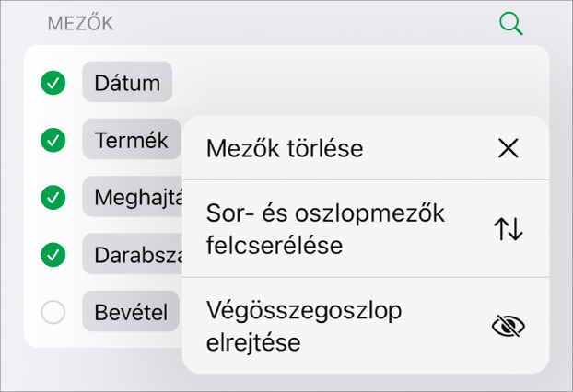The height and width of the screenshot is (392, 573).
Task: Uncheck the Dátum field checkbox
Action: tap(53, 84)
